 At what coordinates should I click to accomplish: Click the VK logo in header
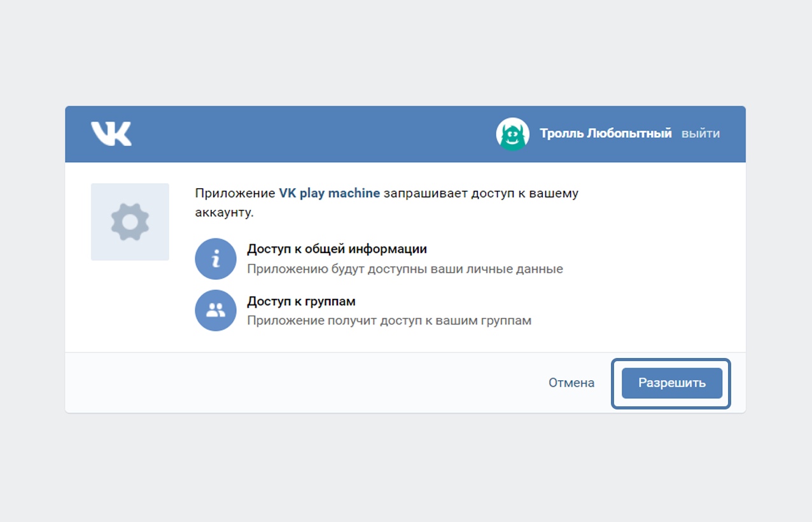tap(111, 134)
